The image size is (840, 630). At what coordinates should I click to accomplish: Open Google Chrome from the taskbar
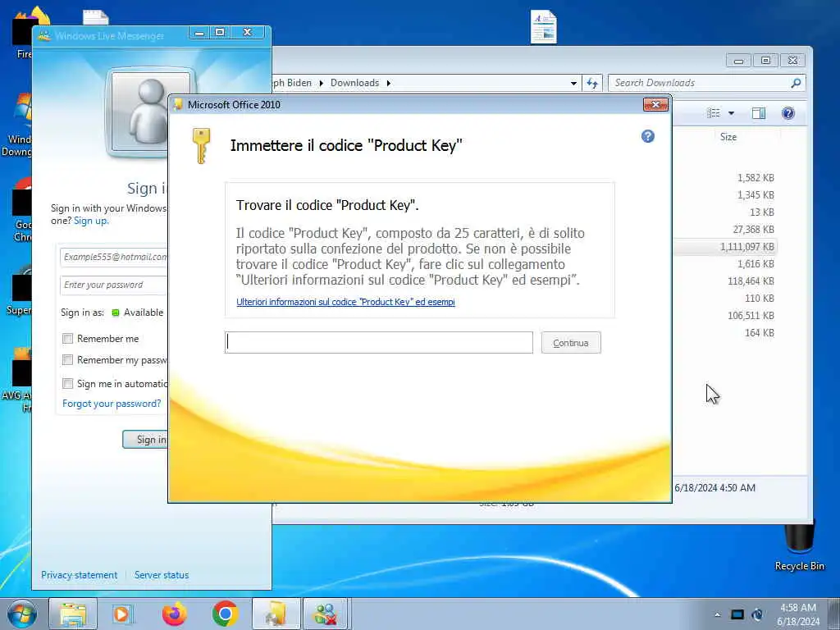tap(225, 614)
